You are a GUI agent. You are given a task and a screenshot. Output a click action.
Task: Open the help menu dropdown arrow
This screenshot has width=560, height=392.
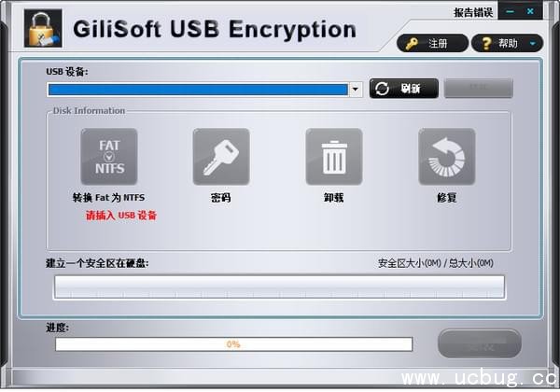533,44
